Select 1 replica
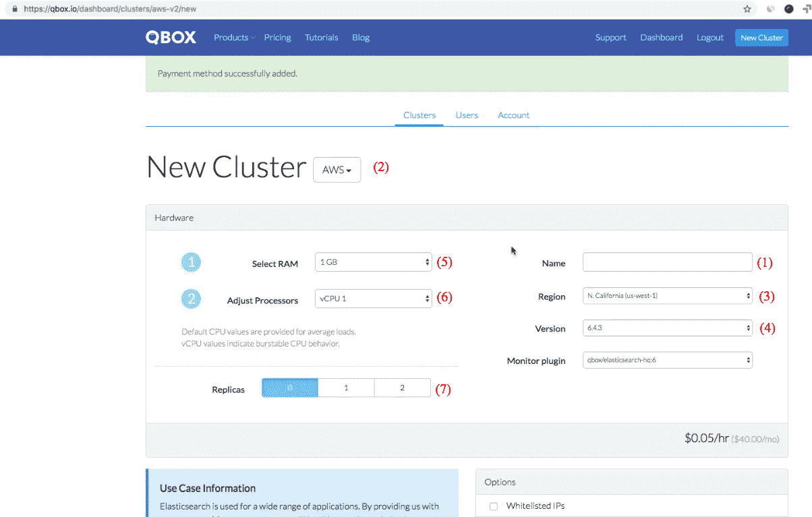Image resolution: width=812 pixels, height=517 pixels. coord(346,388)
